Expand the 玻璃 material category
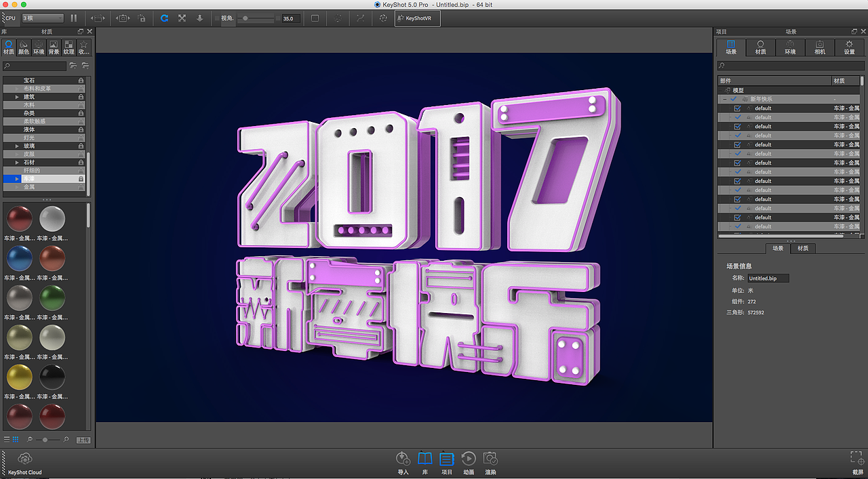The height and width of the screenshot is (479, 868). click(17, 145)
